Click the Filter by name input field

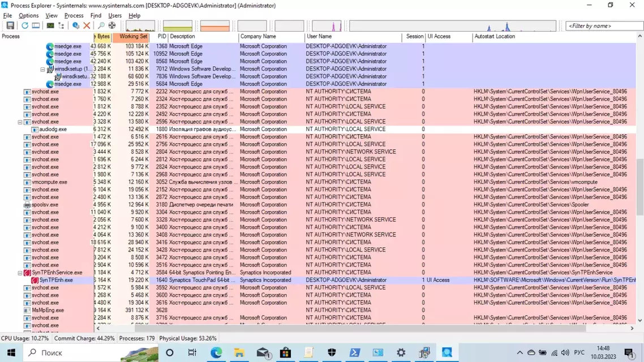(x=604, y=26)
